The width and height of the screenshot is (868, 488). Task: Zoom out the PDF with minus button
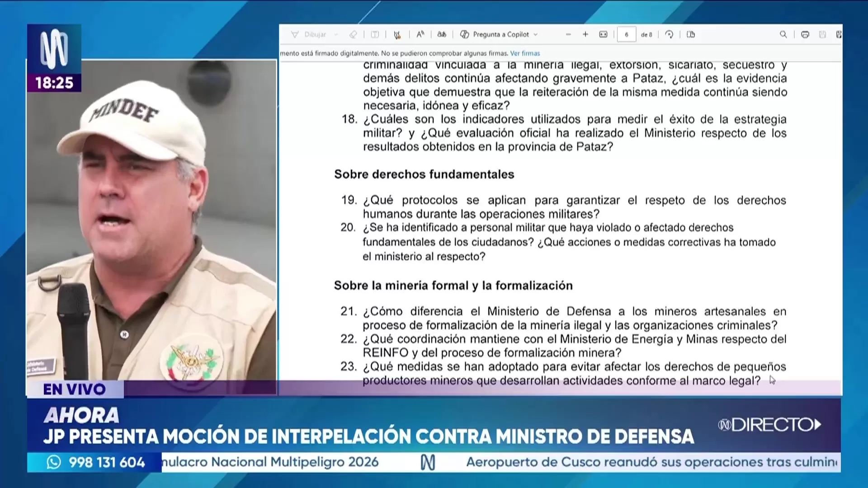(568, 34)
